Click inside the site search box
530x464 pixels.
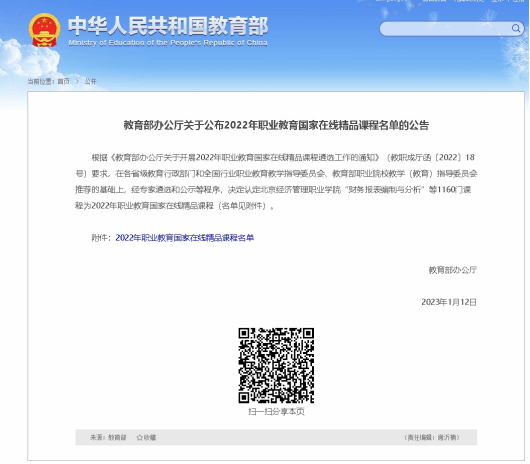click(445, 29)
